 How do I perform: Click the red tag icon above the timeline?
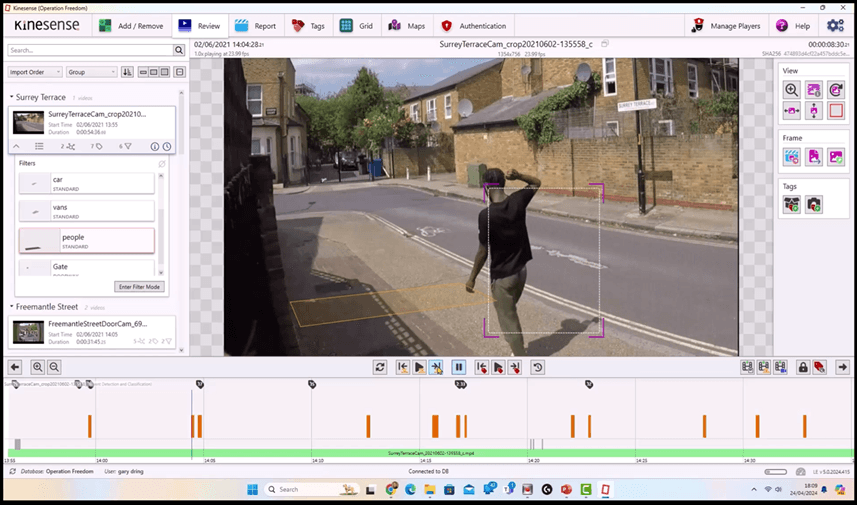[819, 367]
